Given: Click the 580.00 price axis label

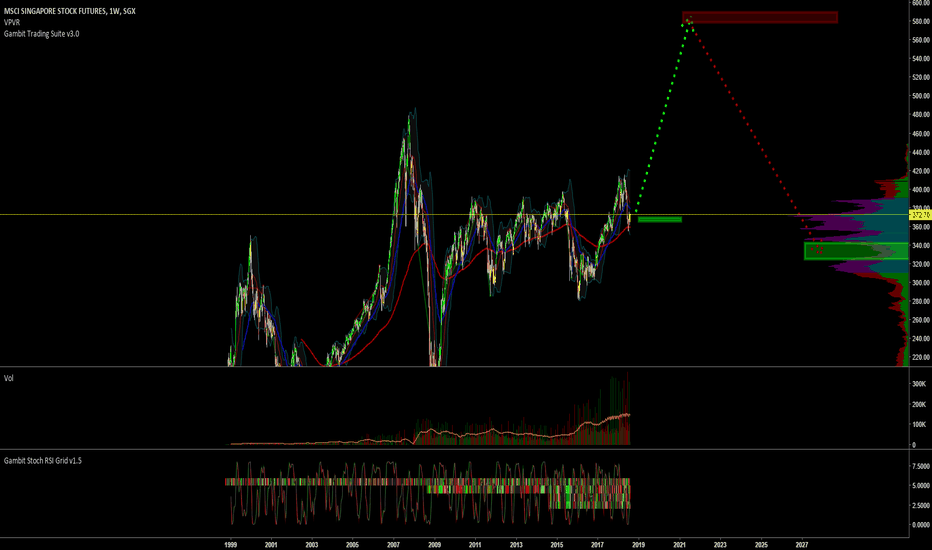Looking at the screenshot, I should coord(921,21).
